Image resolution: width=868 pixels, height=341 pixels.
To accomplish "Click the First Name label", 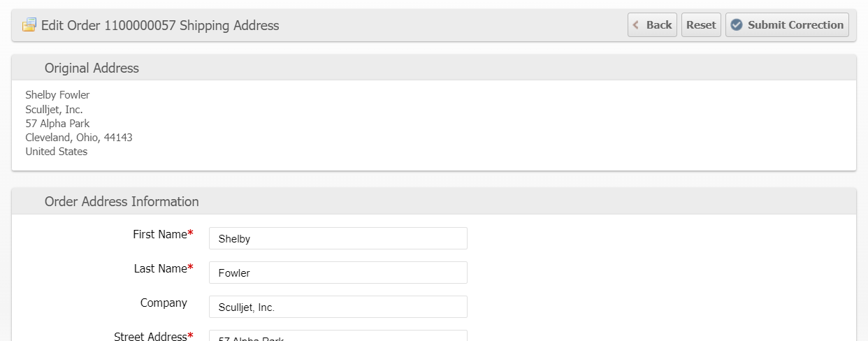I will 160,235.
